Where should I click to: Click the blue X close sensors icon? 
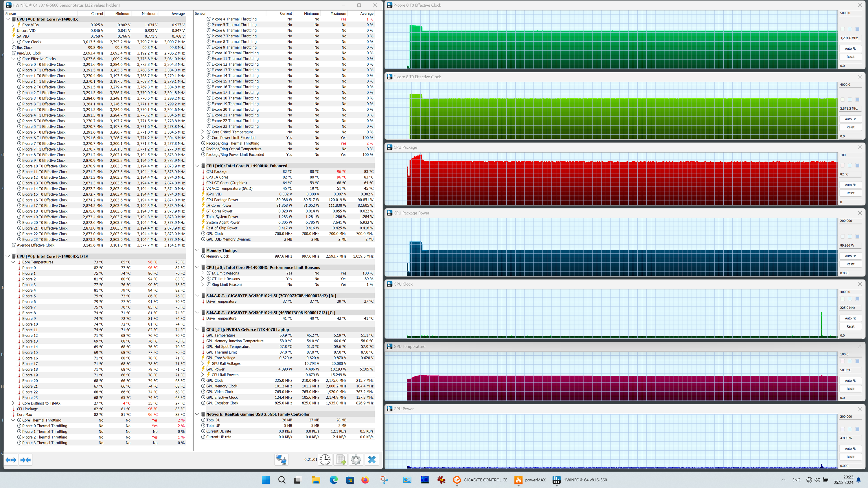click(x=372, y=460)
